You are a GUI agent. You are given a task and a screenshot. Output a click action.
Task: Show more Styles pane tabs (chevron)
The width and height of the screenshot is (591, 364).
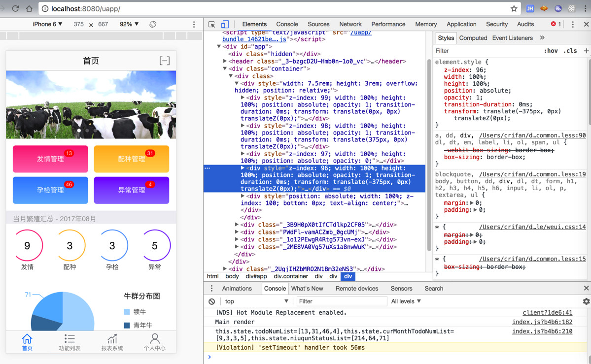(x=542, y=38)
